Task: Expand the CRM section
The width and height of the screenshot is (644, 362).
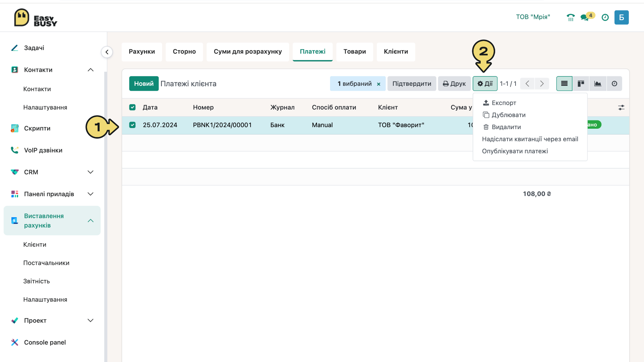Action: pos(91,172)
